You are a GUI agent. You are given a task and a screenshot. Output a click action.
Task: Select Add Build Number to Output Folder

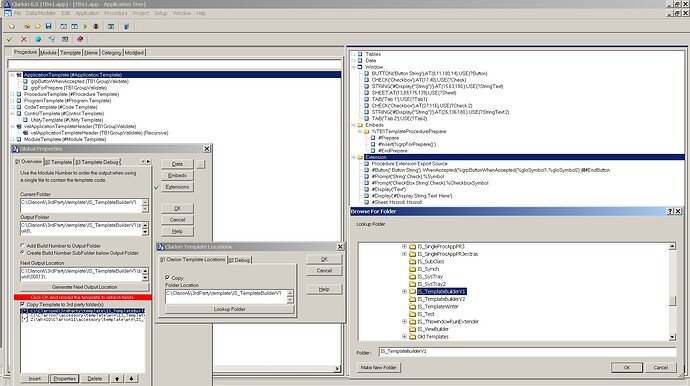22,245
